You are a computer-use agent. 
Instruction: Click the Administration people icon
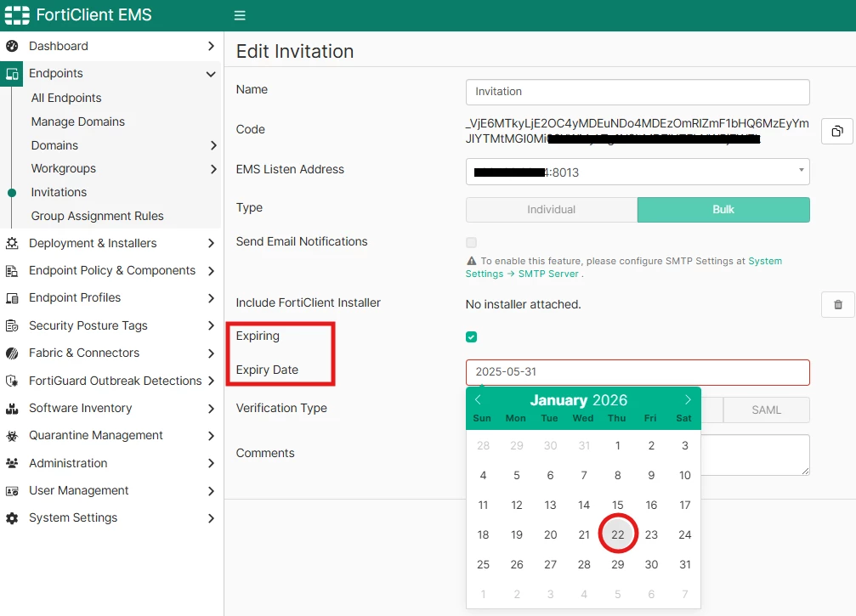coord(11,463)
